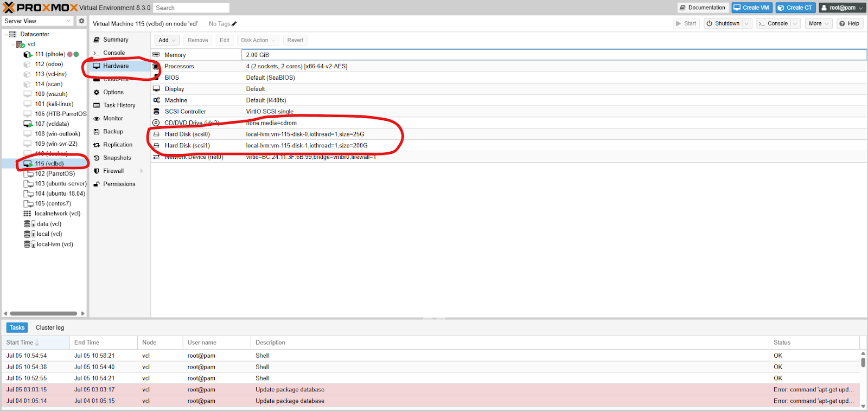Click the Snapshots history icon
868x412 pixels.
click(97, 158)
